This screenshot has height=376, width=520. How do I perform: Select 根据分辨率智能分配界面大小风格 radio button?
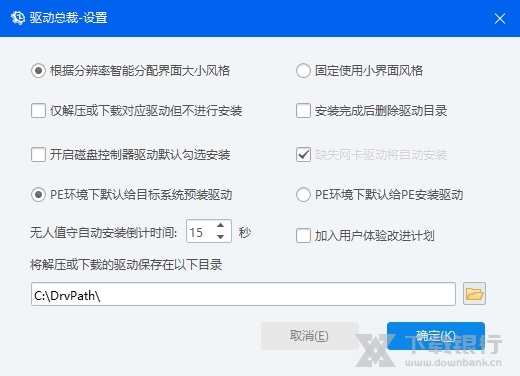pyautogui.click(x=38, y=71)
